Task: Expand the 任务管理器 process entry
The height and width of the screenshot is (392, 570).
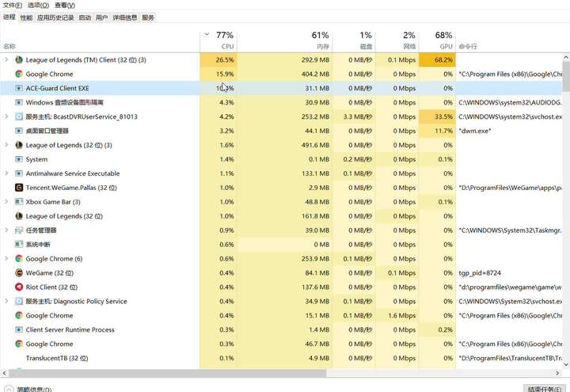Action: (x=6, y=230)
